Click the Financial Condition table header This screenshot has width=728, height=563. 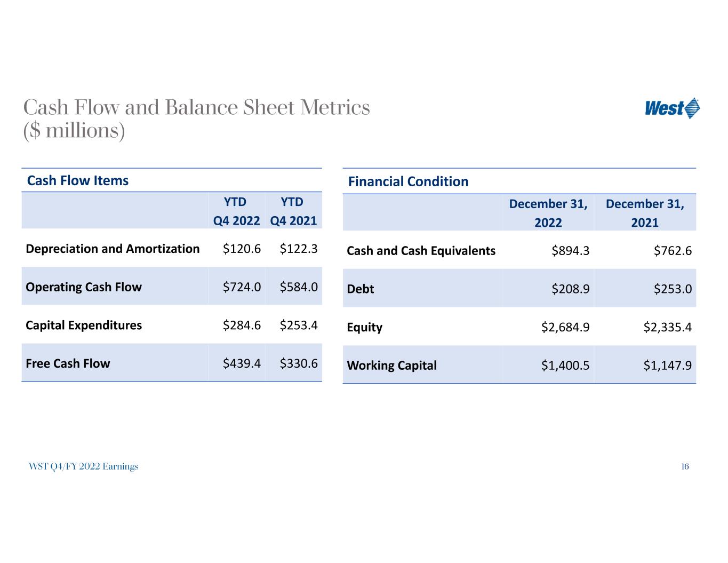click(408, 181)
